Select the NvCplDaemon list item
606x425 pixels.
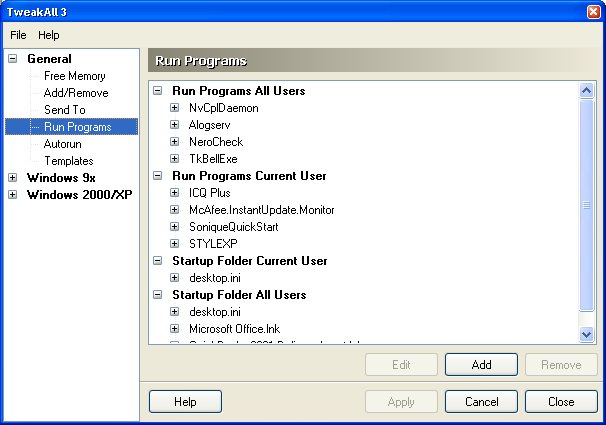click(223, 108)
